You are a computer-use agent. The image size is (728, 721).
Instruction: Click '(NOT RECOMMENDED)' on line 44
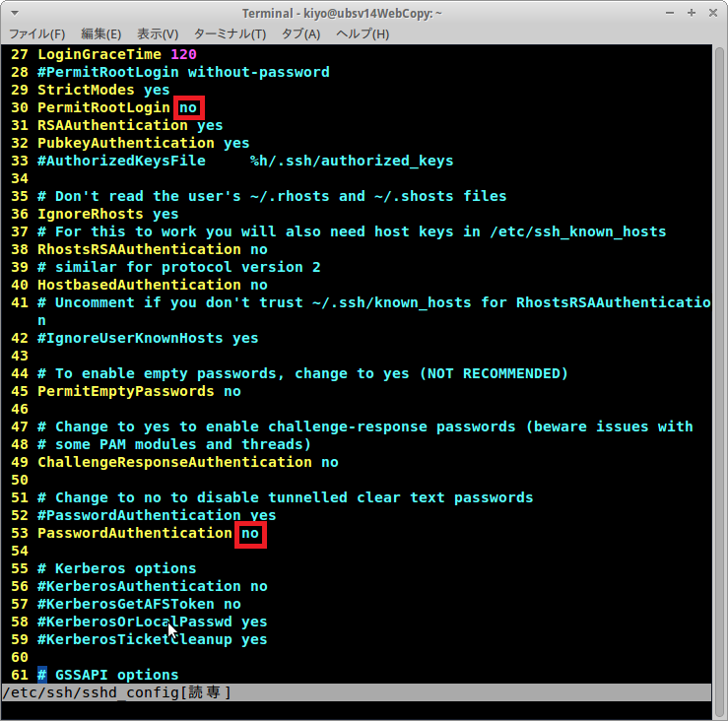click(494, 373)
